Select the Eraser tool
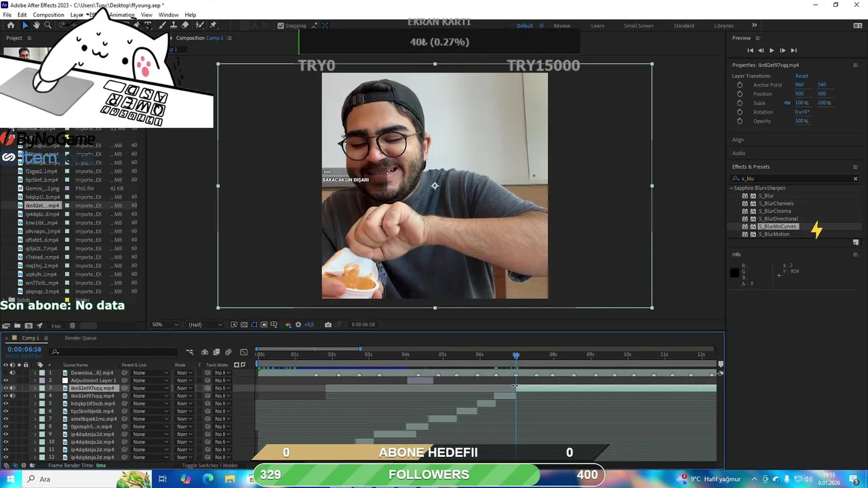 click(185, 25)
